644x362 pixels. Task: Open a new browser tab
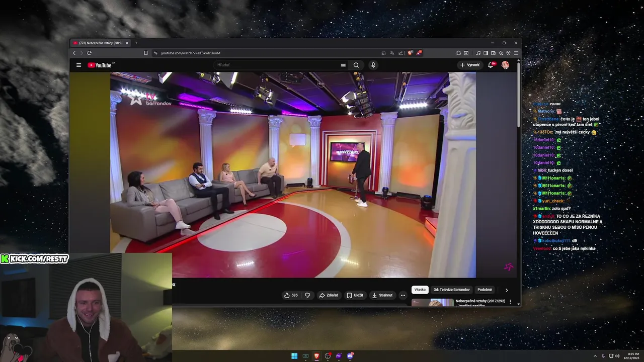point(136,43)
